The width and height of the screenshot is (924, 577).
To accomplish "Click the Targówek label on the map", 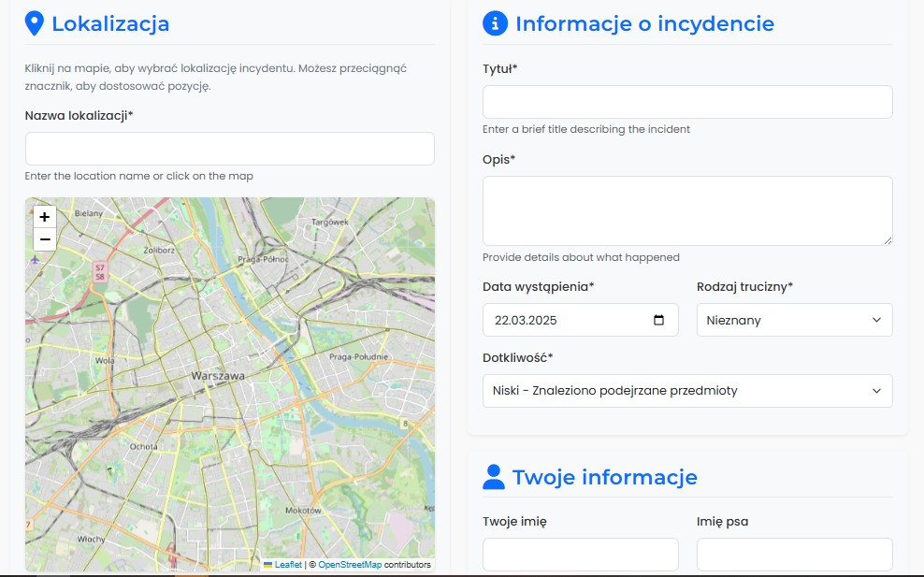I will click(329, 223).
